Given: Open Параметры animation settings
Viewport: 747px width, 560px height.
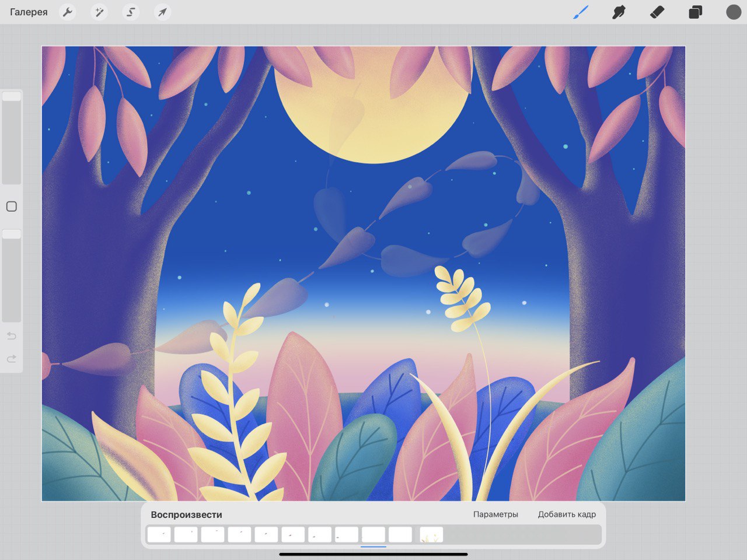Looking at the screenshot, I should 495,514.
